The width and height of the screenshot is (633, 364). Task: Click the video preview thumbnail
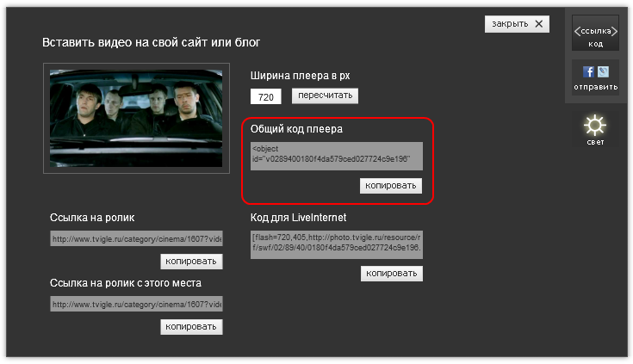(x=137, y=118)
